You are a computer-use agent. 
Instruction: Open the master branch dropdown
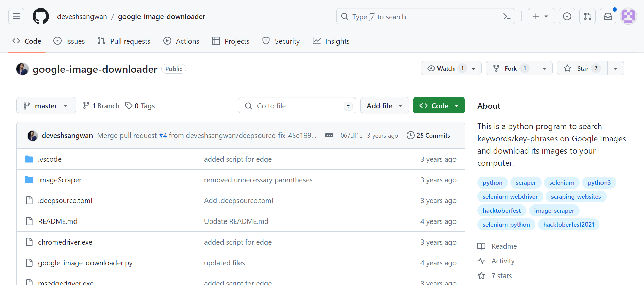pos(46,106)
